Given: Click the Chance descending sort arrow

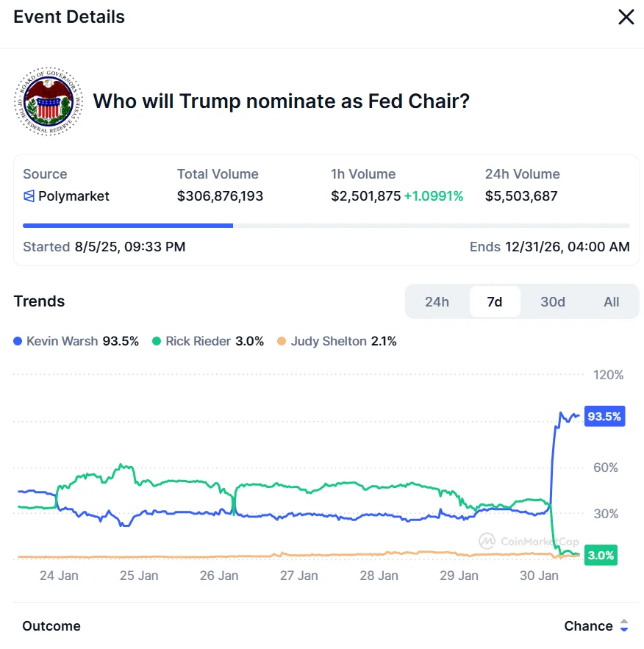Looking at the screenshot, I should click(x=625, y=630).
